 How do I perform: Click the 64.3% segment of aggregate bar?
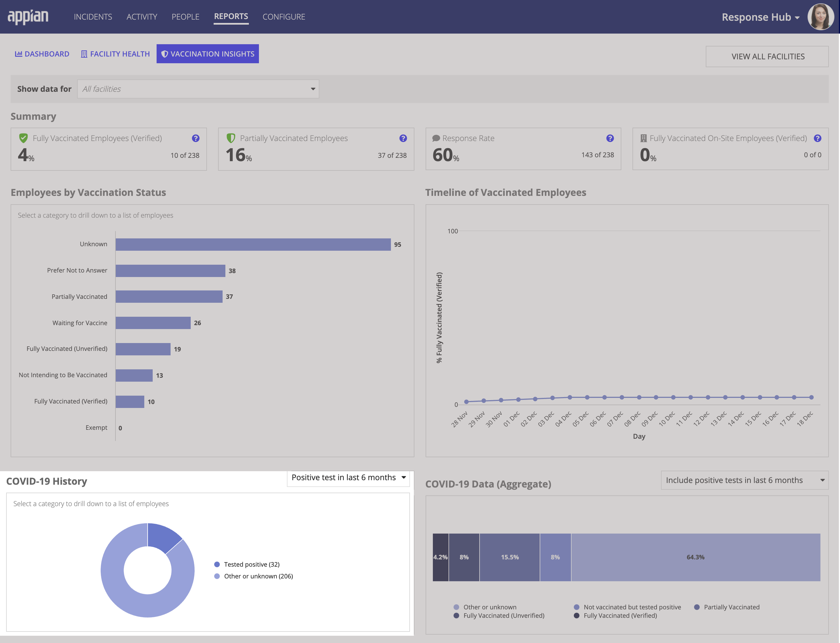tap(696, 558)
